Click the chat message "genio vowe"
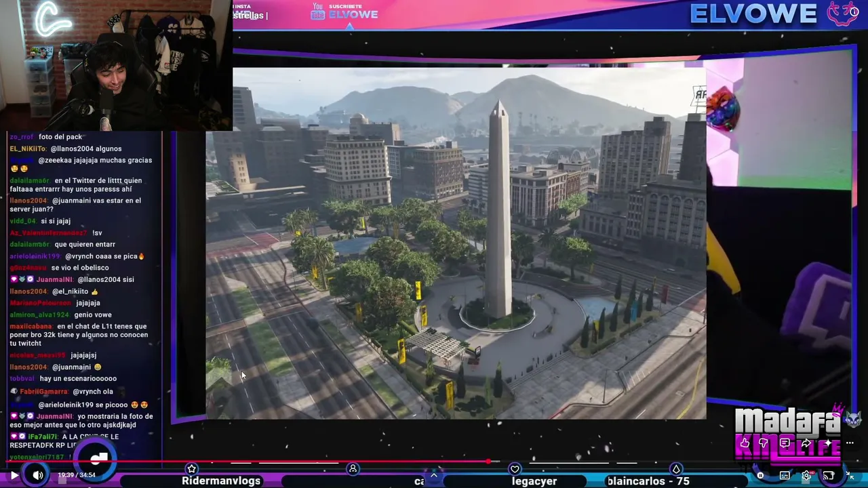The height and width of the screenshot is (488, 868). (x=94, y=314)
